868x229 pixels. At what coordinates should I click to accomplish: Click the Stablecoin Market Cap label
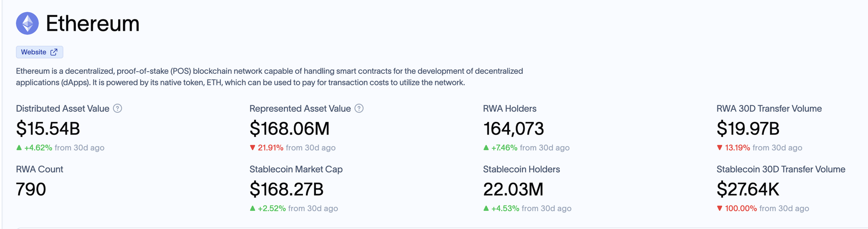click(x=296, y=169)
